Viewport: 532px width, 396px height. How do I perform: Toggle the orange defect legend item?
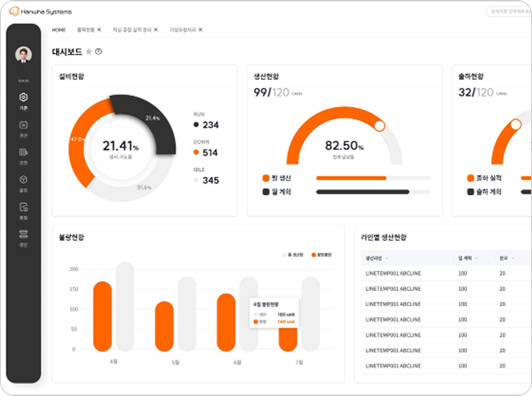click(x=321, y=255)
